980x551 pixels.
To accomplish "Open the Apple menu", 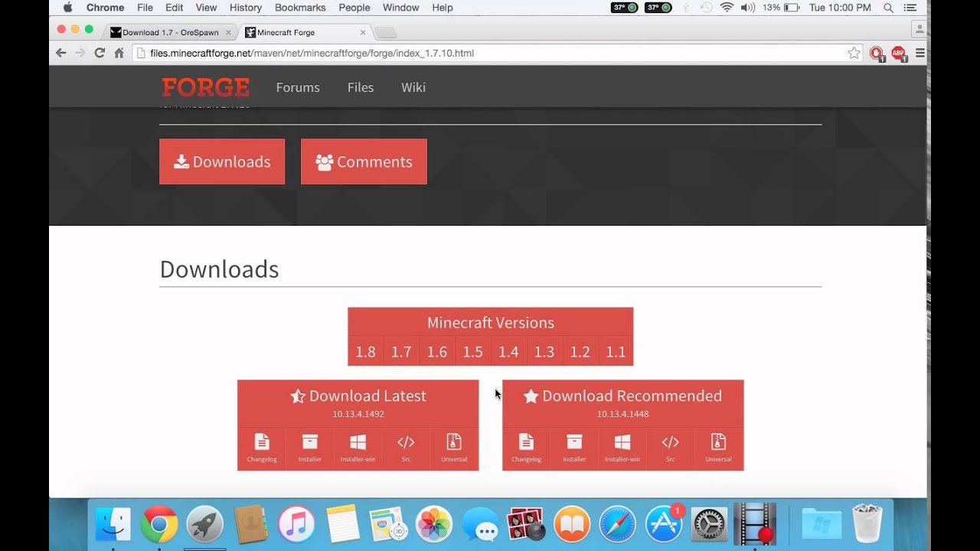I will click(x=67, y=8).
